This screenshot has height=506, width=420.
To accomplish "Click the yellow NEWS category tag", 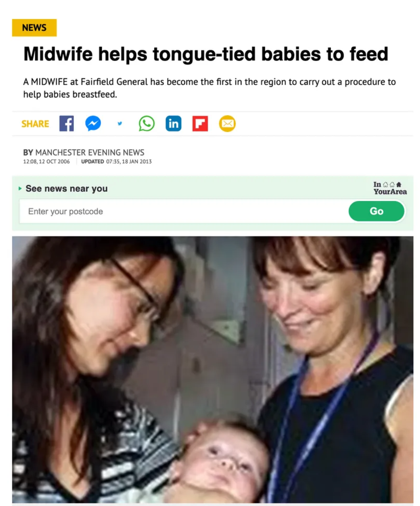I will point(34,28).
